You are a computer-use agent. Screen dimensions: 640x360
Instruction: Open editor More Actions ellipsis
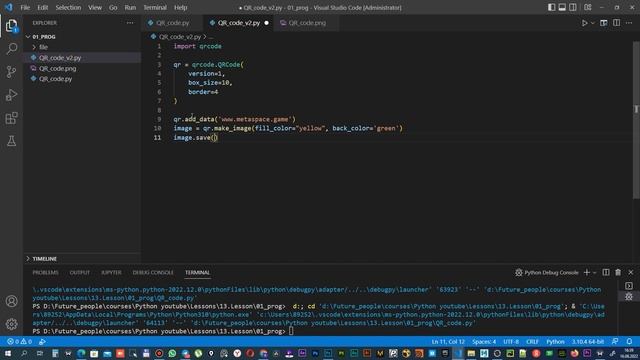pyautogui.click(x=629, y=23)
